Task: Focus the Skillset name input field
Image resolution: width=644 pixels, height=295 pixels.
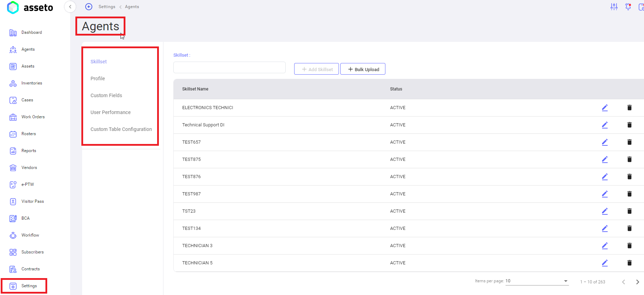Action: tap(229, 68)
